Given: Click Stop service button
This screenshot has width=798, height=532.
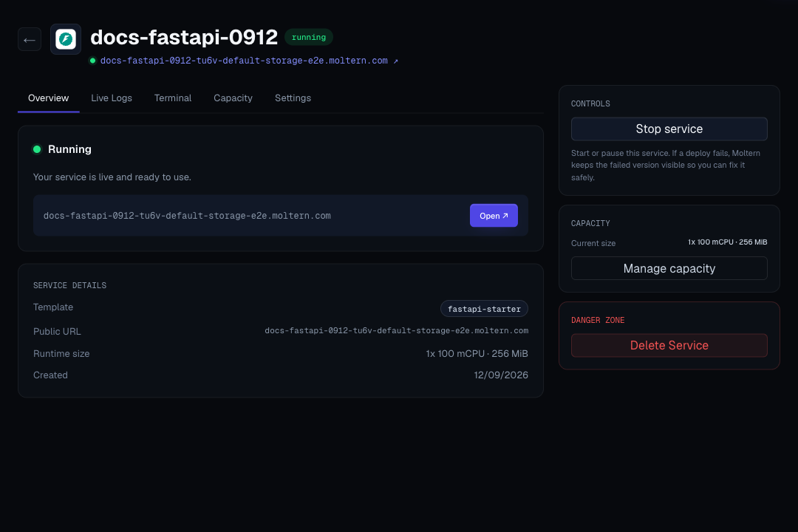Looking at the screenshot, I should tap(669, 129).
